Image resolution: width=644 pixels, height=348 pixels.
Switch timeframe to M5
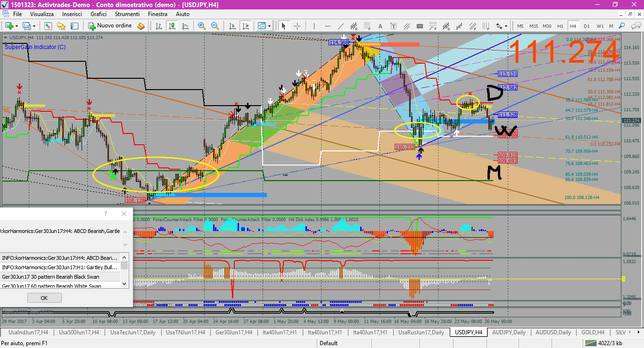tap(520, 26)
